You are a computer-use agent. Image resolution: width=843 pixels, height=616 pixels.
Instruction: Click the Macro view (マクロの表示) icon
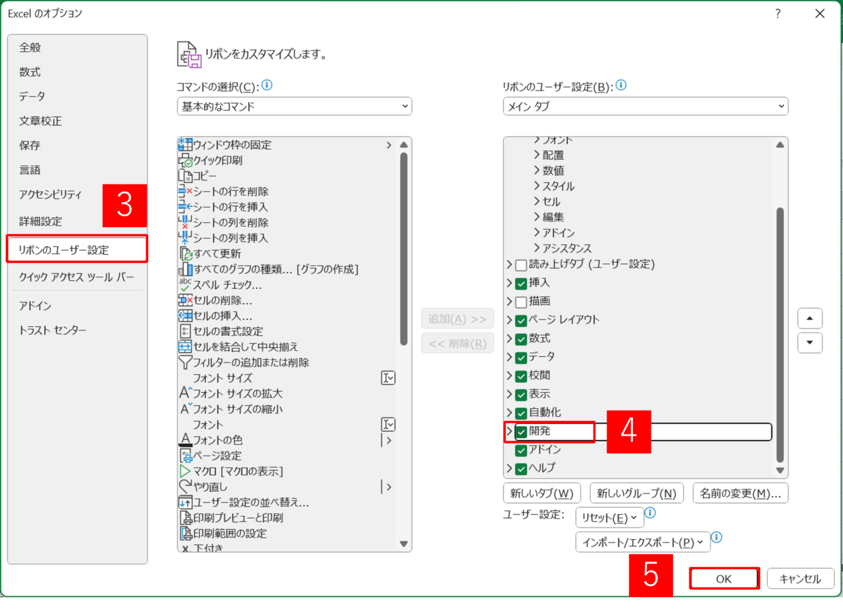185,471
